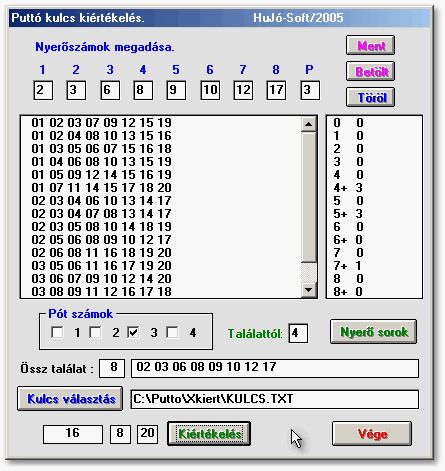Screen dimensions: 445x471
Task: Enable Pót számok checkbox 1
Action: [57, 332]
